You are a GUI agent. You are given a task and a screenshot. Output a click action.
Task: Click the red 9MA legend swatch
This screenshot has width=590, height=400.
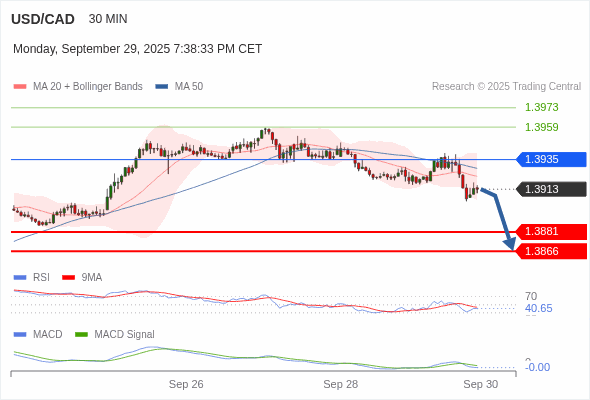click(68, 278)
